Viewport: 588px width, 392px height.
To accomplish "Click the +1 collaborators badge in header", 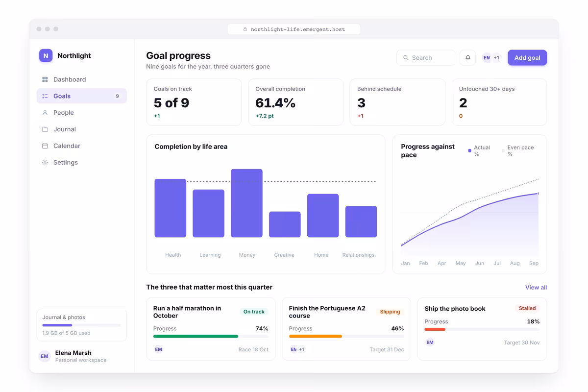I will 496,58.
